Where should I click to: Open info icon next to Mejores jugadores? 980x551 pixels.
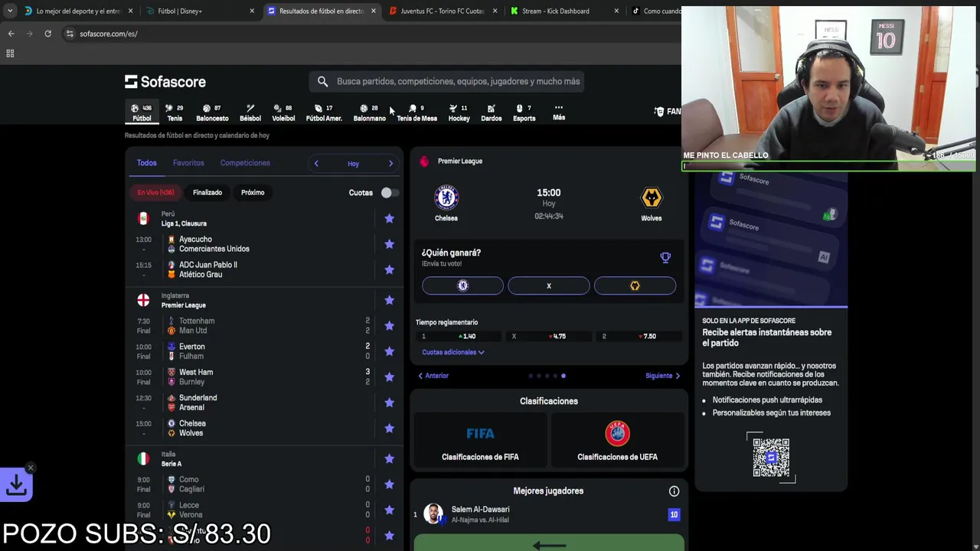tap(674, 491)
